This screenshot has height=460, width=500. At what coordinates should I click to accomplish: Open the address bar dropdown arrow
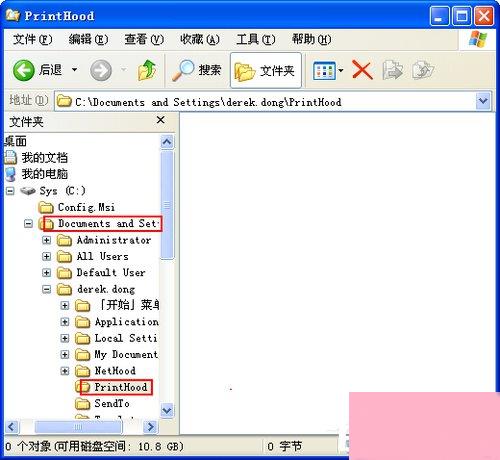(483, 101)
